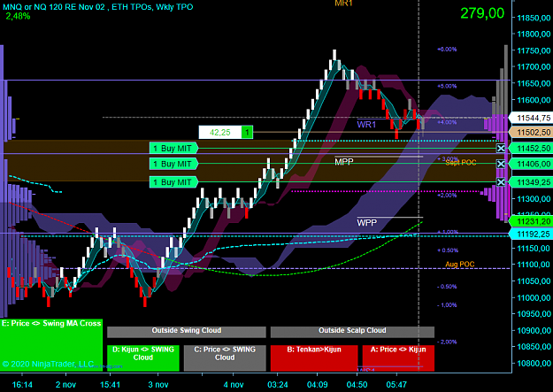This screenshot has width=553, height=392.
Task: Click the Sept POC label
Action: click(x=461, y=163)
